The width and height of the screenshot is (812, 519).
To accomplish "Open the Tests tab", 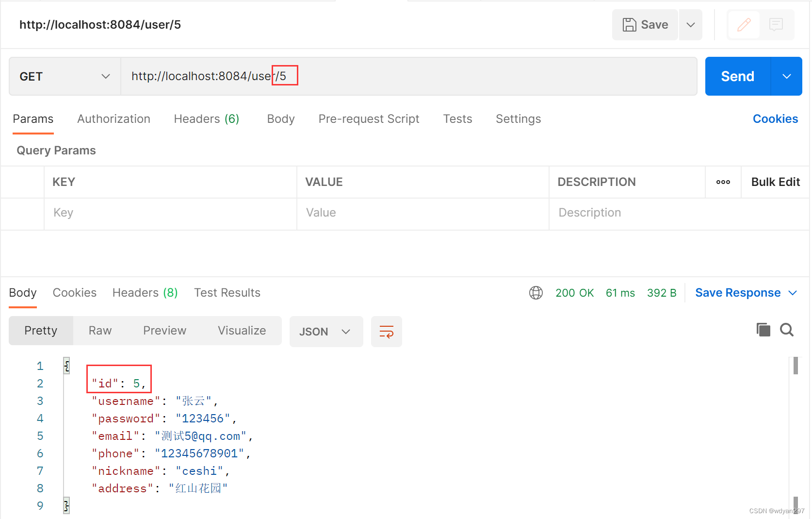I will [457, 118].
